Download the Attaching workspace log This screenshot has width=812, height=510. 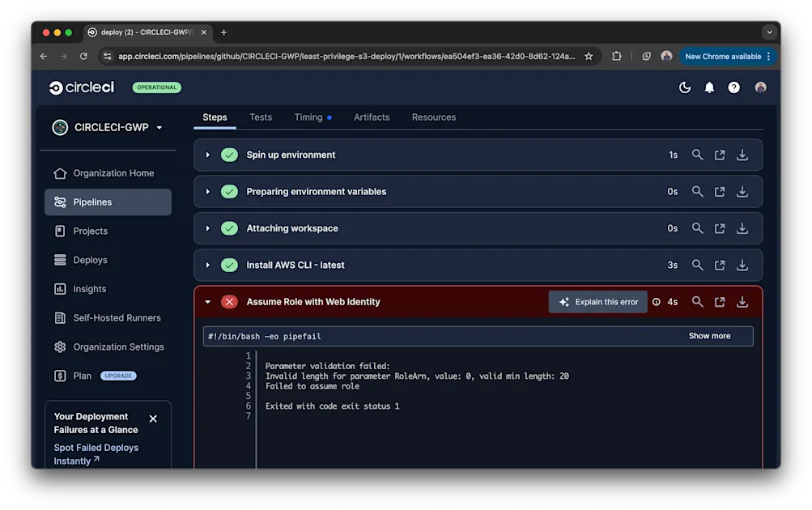tap(742, 228)
